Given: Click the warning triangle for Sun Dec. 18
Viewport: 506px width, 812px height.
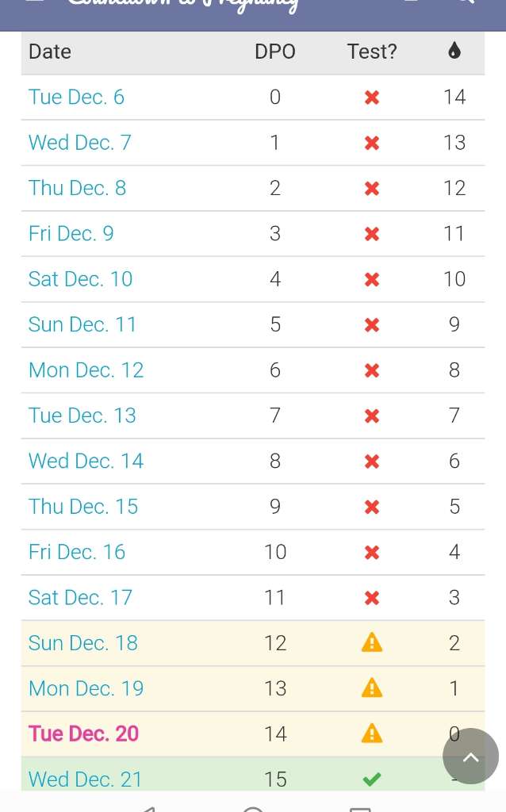Looking at the screenshot, I should [x=371, y=643].
